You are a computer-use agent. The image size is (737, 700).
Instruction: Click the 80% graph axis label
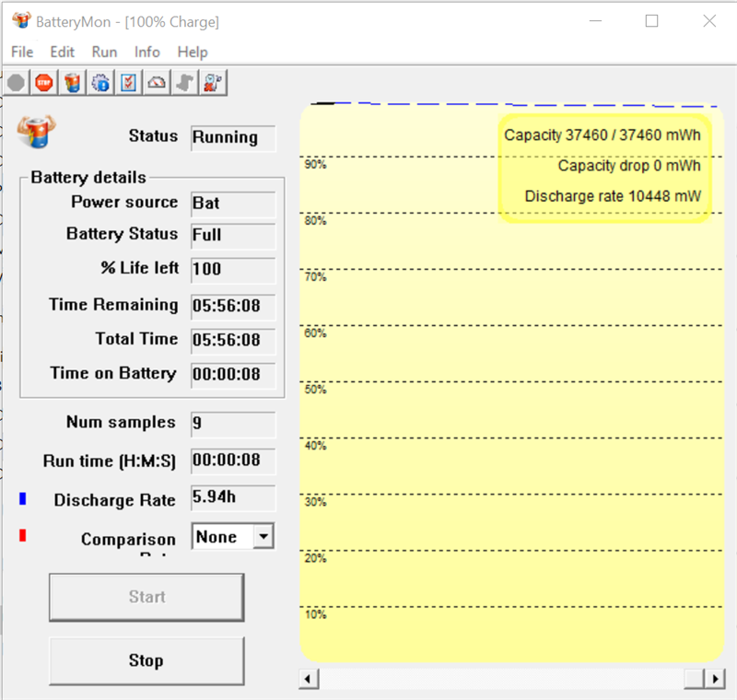315,221
